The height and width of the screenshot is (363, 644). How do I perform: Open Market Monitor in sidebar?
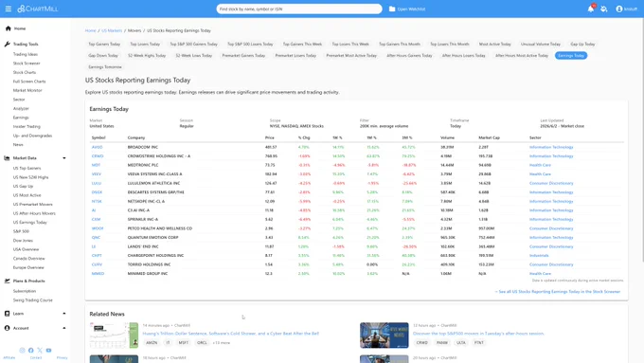[x=27, y=90]
